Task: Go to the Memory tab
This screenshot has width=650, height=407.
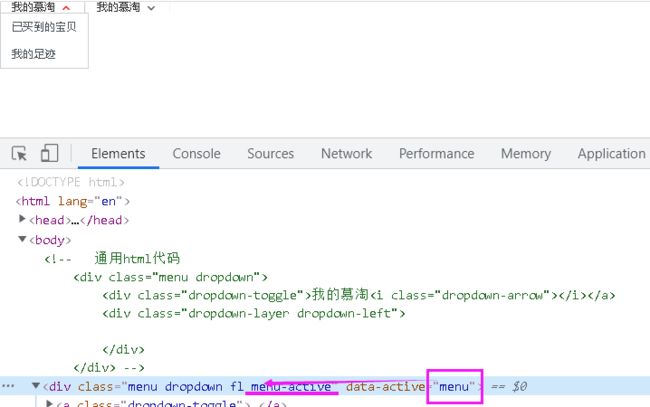Action: pyautogui.click(x=526, y=154)
